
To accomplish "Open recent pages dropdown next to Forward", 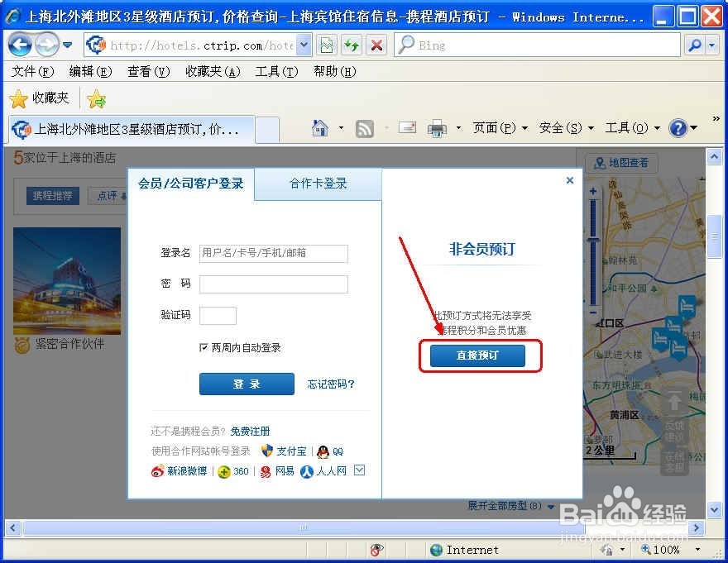I will [x=68, y=45].
